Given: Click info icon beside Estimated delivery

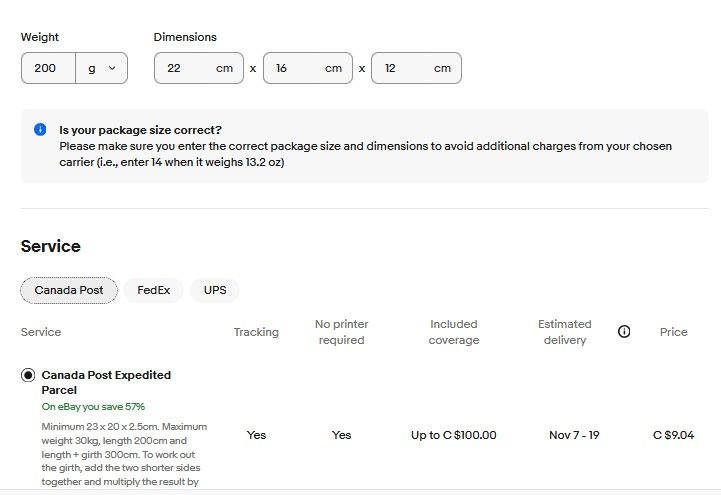Looking at the screenshot, I should tap(624, 332).
